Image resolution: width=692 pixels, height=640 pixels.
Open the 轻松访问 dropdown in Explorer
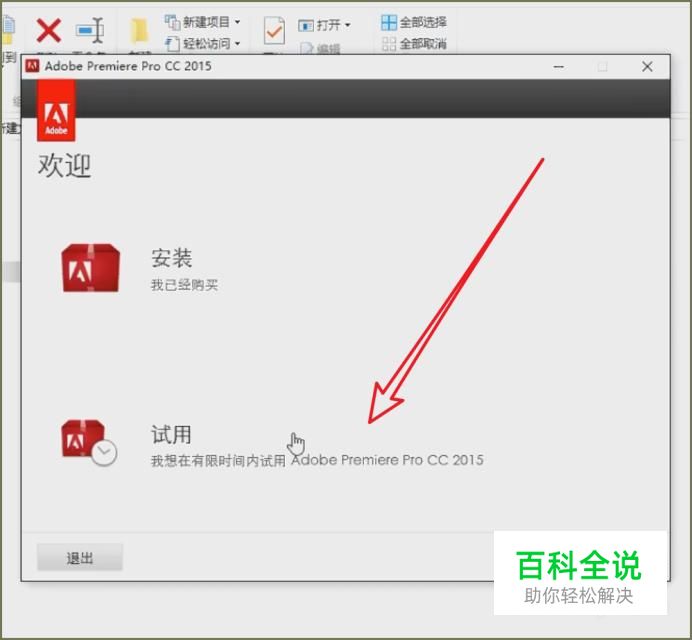203,43
